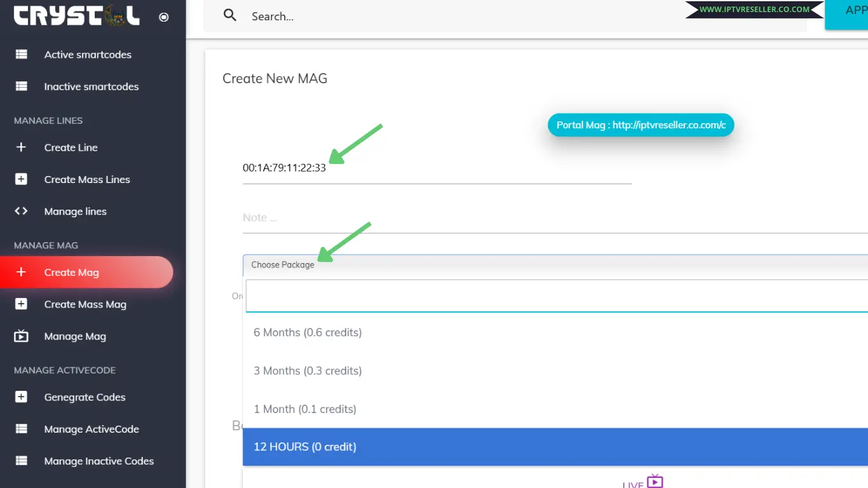Viewport: 868px width, 488px height.
Task: Click the code brackets icon beside Manage lines
Action: tap(20, 211)
